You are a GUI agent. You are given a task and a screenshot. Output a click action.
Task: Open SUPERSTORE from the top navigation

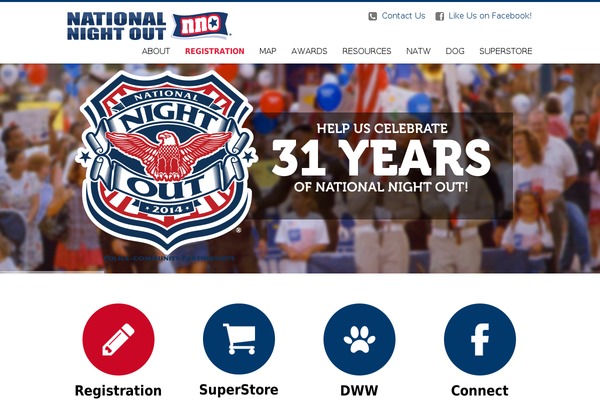click(505, 51)
